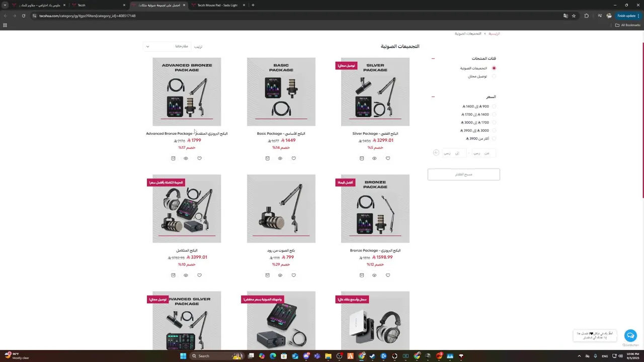Select price range above 3900
The height and width of the screenshot is (362, 644).
point(494,139)
